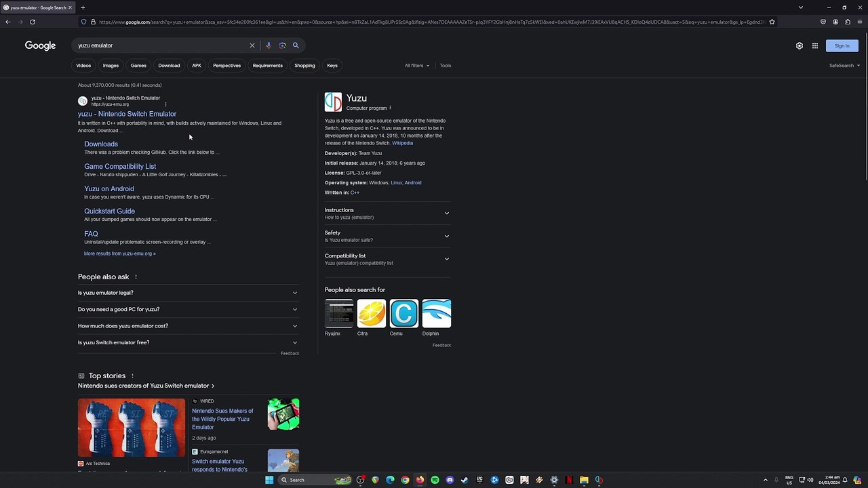Expand the Safety section

[387, 236]
